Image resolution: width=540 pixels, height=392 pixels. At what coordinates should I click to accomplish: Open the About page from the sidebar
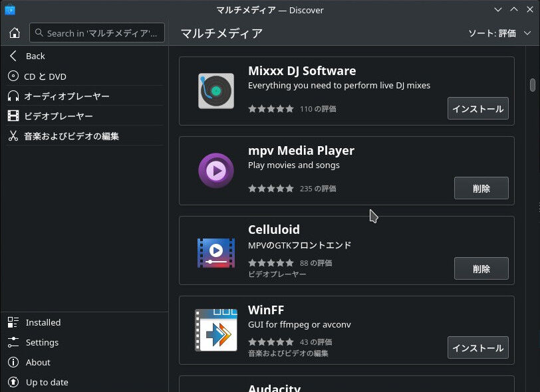[x=38, y=362]
